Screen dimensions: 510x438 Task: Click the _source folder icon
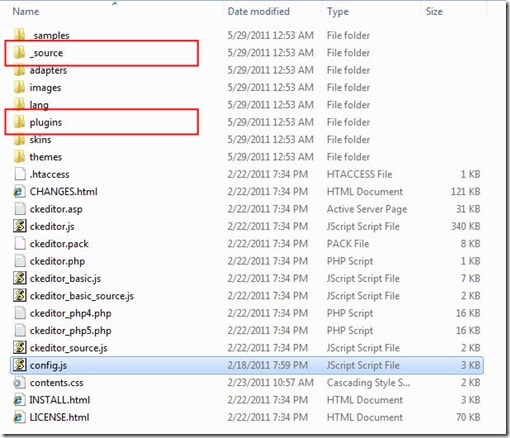19,53
